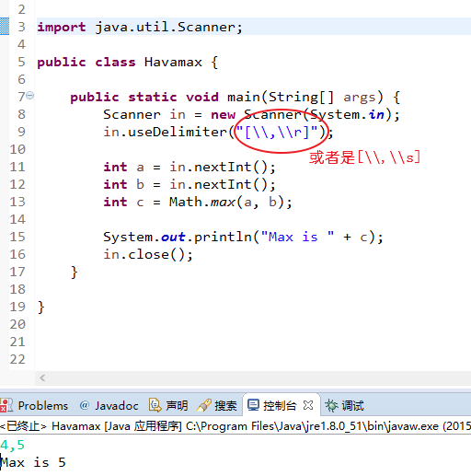471x476 pixels.
Task: Click the "[\\,\\r]" string literal
Action: [277, 133]
